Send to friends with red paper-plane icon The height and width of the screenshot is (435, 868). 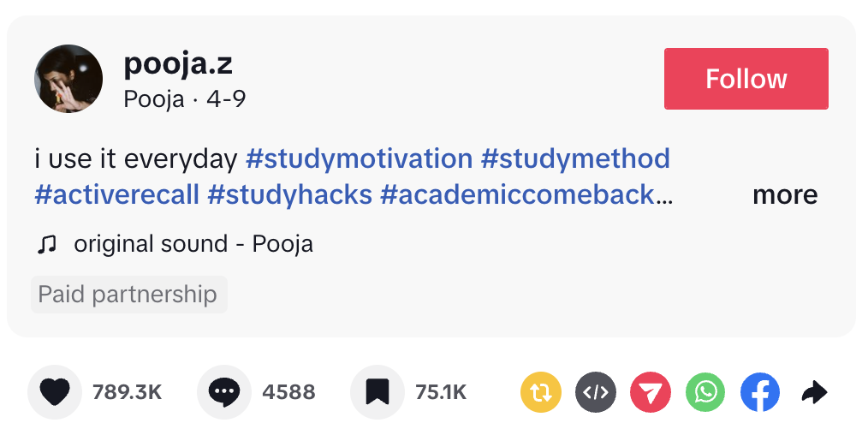(x=651, y=393)
